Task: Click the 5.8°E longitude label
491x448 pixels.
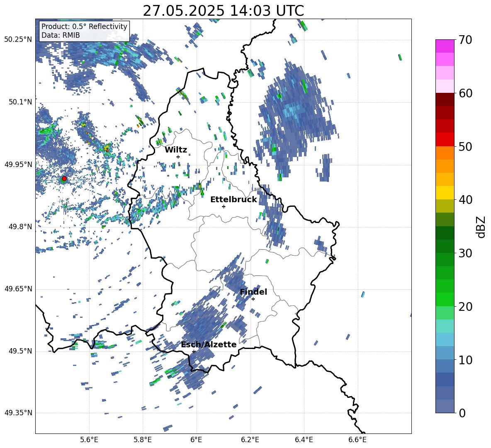Action: [143, 440]
